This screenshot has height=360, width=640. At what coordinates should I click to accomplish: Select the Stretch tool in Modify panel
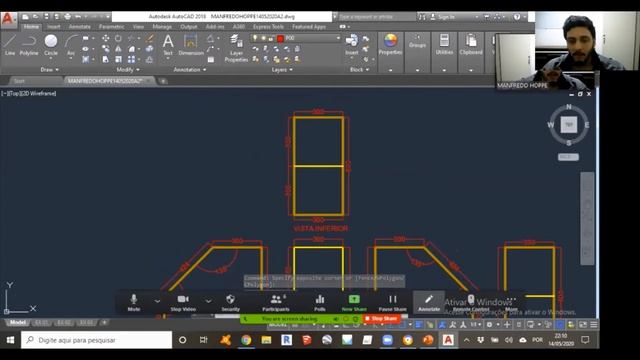[x=105, y=59]
